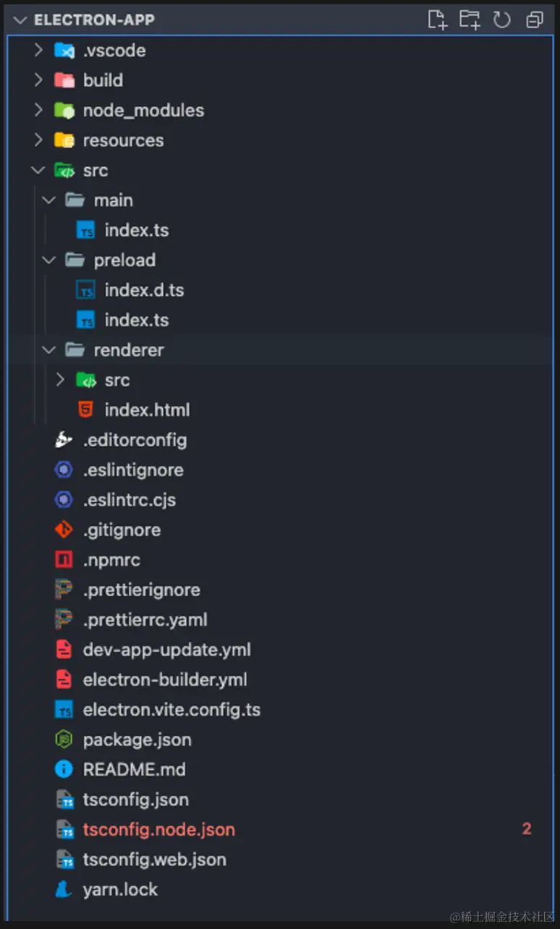Expand the node_modules folder
This screenshot has height=929, width=560.
coord(38,111)
